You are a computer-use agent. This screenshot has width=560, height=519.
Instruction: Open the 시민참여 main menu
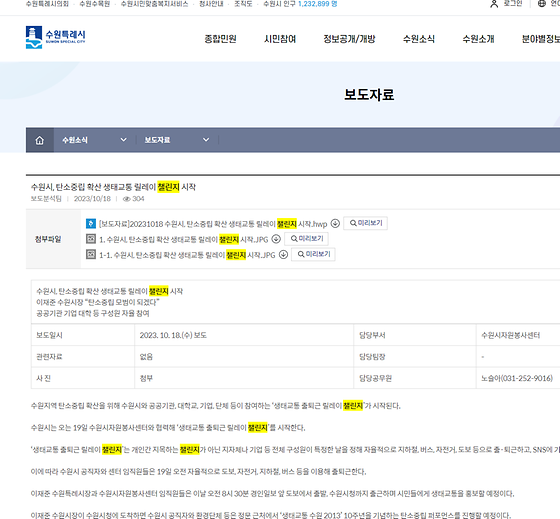[280, 39]
